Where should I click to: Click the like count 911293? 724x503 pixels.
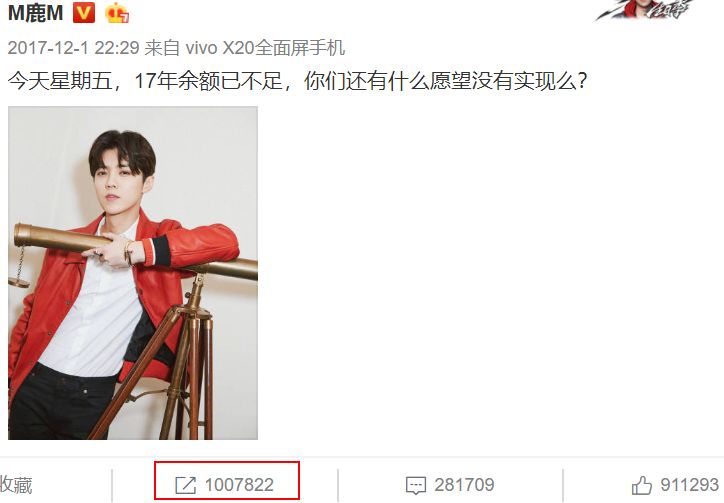[x=689, y=485]
